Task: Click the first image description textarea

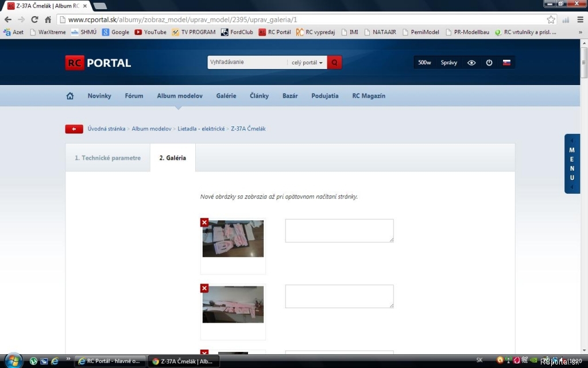Action: (339, 231)
